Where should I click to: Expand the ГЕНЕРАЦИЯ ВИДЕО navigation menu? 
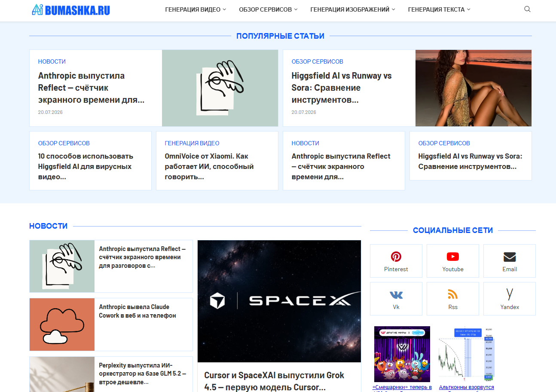[x=196, y=9]
